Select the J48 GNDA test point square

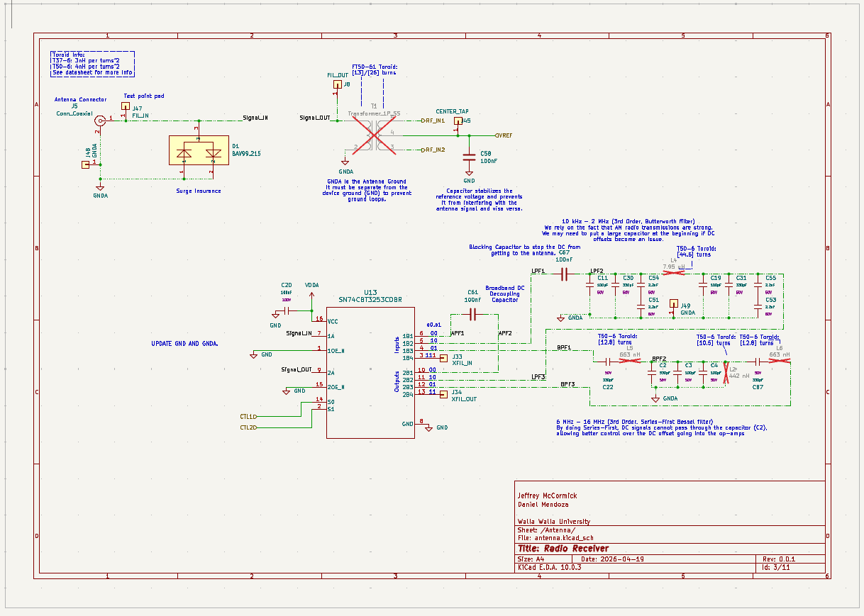(86, 164)
